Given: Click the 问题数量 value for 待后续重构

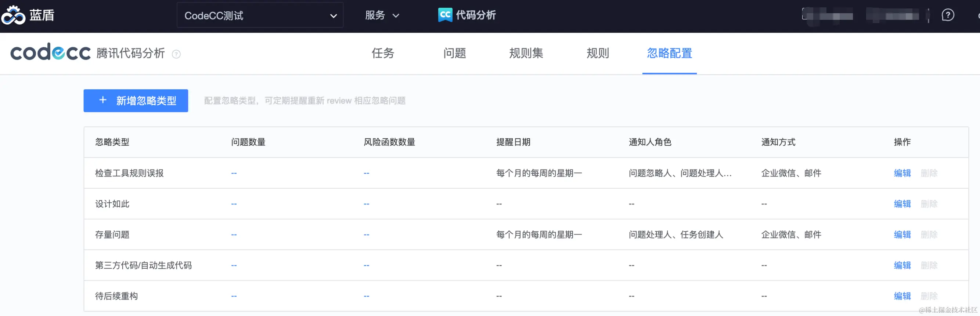Looking at the screenshot, I should click(x=234, y=297).
